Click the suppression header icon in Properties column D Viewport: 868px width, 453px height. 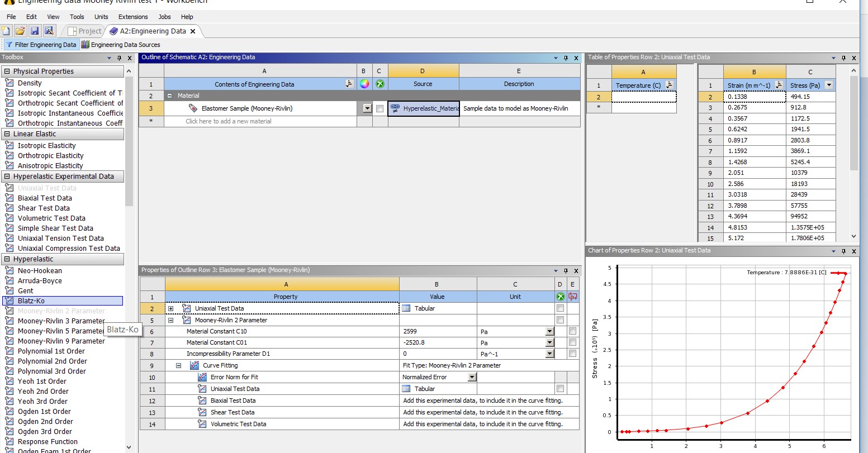click(560, 297)
